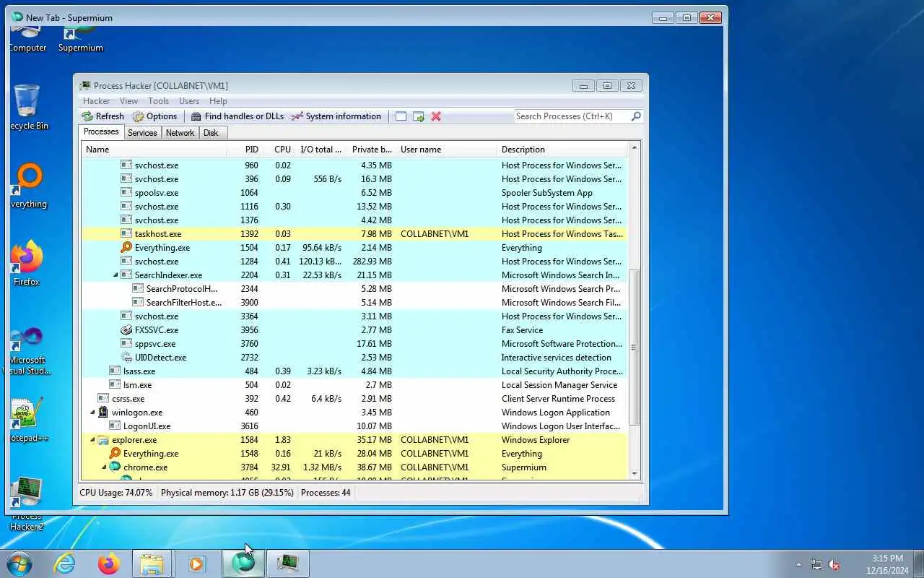
Task: Click the winlogon.exe process icon
Action: [x=103, y=413]
